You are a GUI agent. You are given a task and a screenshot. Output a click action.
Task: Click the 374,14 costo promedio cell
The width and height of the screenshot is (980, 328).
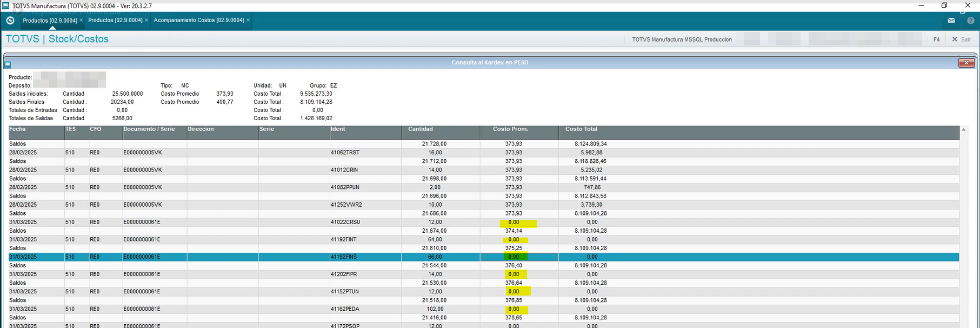point(514,231)
